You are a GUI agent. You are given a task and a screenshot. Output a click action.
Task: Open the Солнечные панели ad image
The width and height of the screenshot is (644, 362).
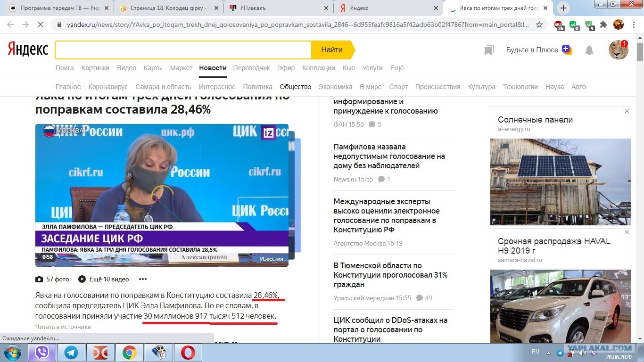coord(561,182)
